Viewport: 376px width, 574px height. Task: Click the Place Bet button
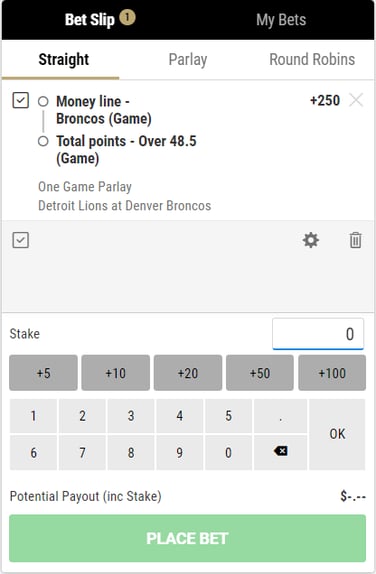(187, 538)
